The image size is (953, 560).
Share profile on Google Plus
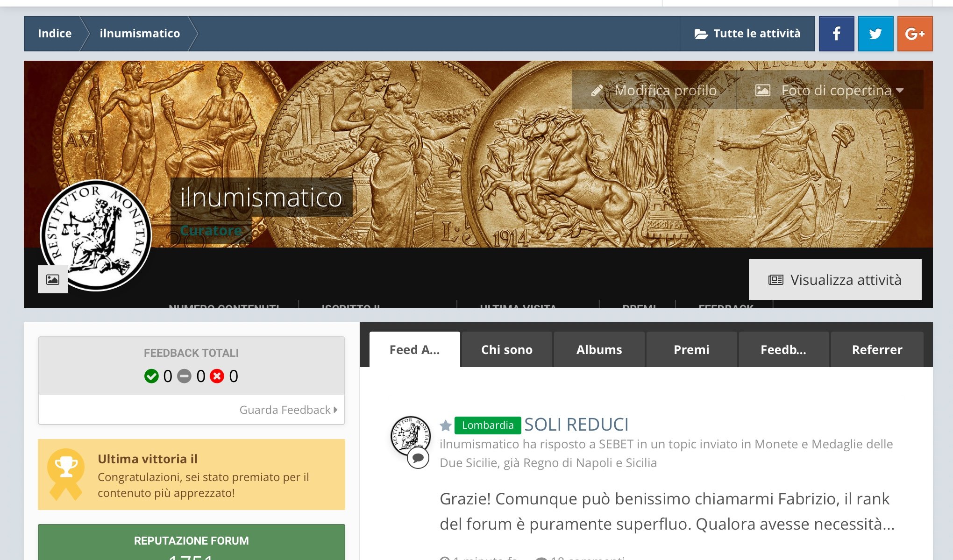(x=915, y=34)
